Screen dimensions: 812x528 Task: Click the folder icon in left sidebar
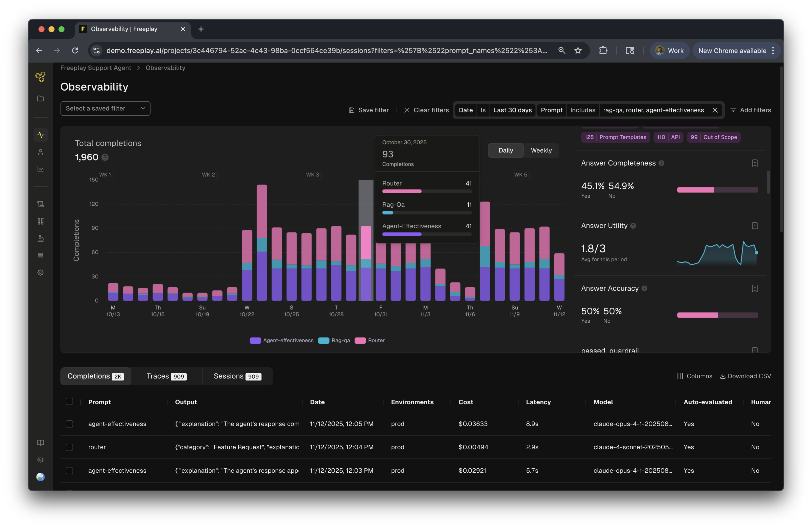point(40,98)
